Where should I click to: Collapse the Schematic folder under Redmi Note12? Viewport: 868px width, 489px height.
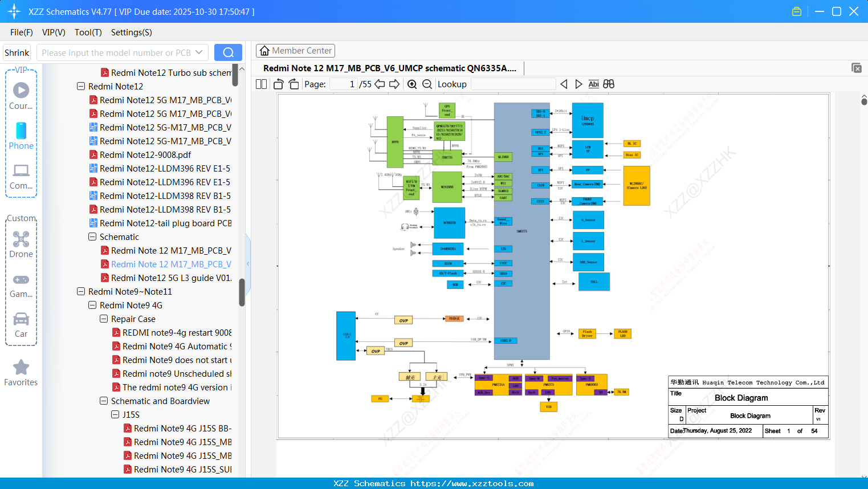(92, 237)
